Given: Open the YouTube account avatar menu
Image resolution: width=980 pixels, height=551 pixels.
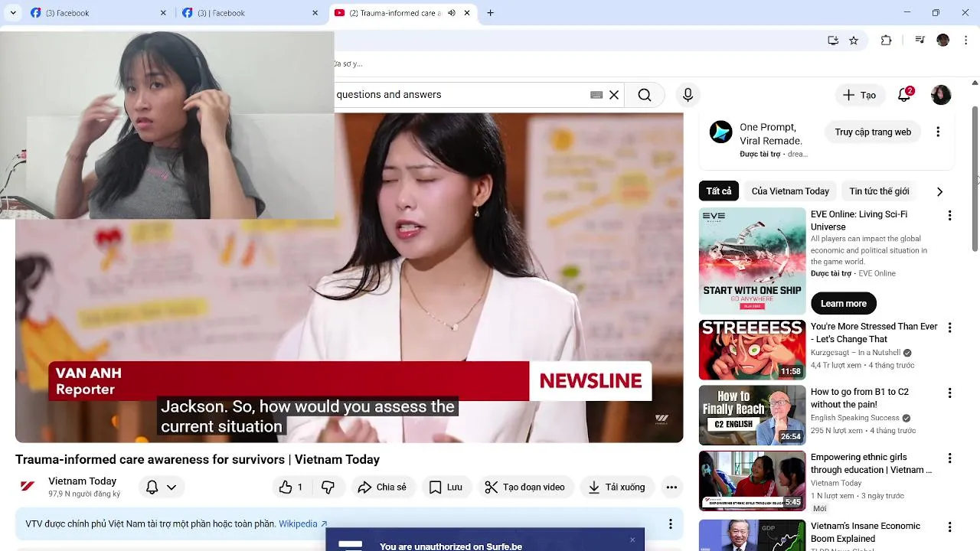Looking at the screenshot, I should [941, 95].
